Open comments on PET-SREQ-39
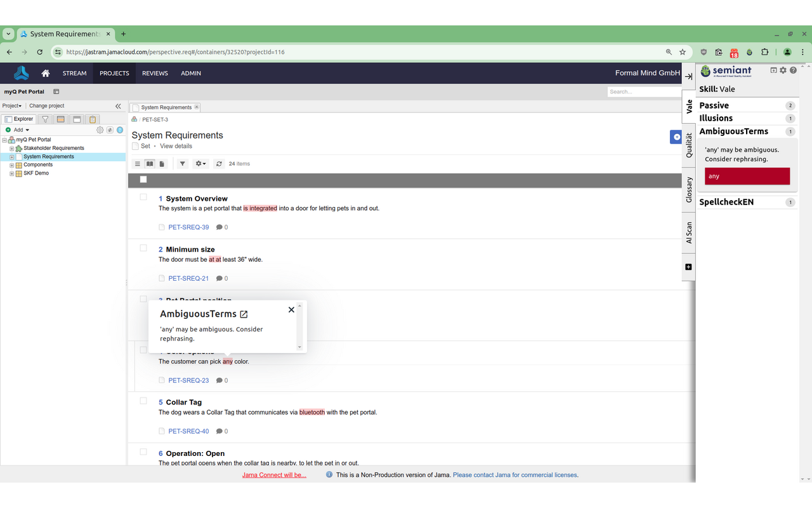 click(222, 227)
